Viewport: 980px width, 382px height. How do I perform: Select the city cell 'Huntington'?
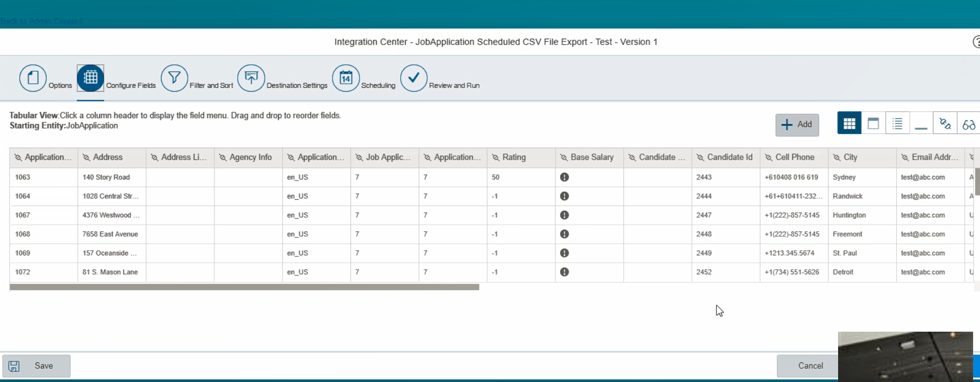point(863,215)
